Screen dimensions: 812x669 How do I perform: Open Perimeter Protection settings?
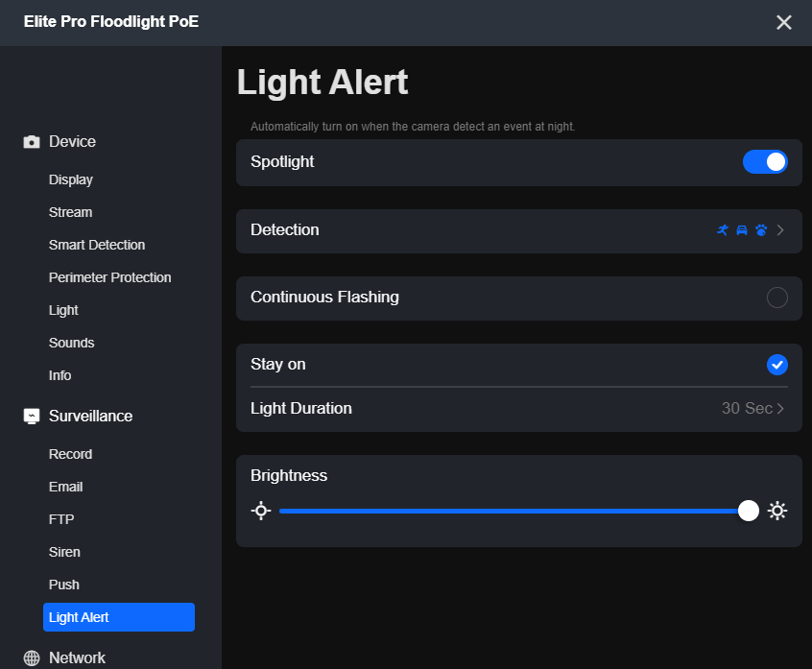tap(109, 276)
